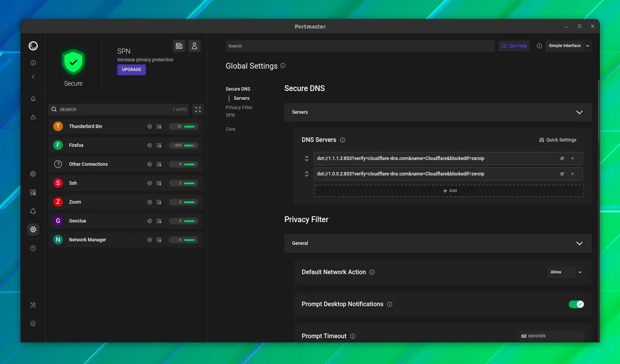Click the SPN UPGRADE button
The image size is (620, 364).
click(x=132, y=70)
